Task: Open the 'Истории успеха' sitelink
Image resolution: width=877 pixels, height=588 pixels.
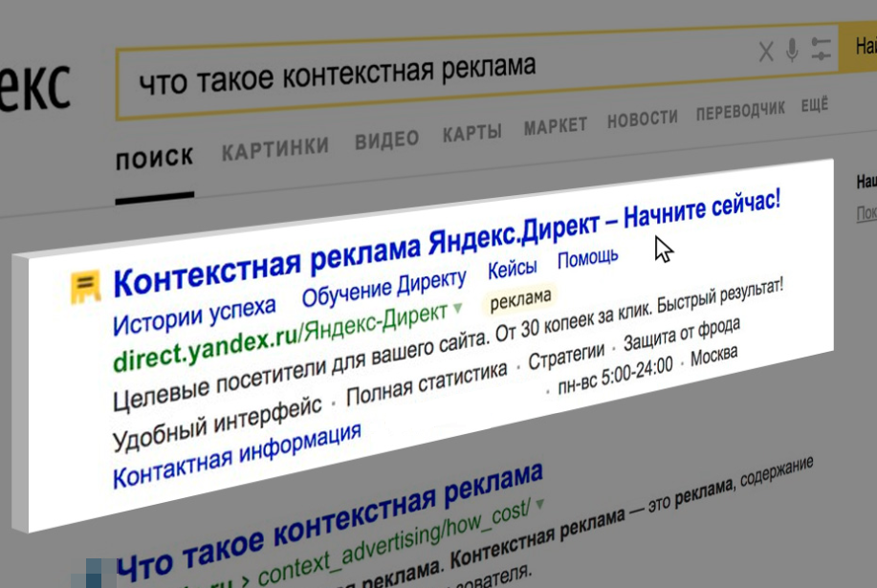Action: (x=194, y=316)
